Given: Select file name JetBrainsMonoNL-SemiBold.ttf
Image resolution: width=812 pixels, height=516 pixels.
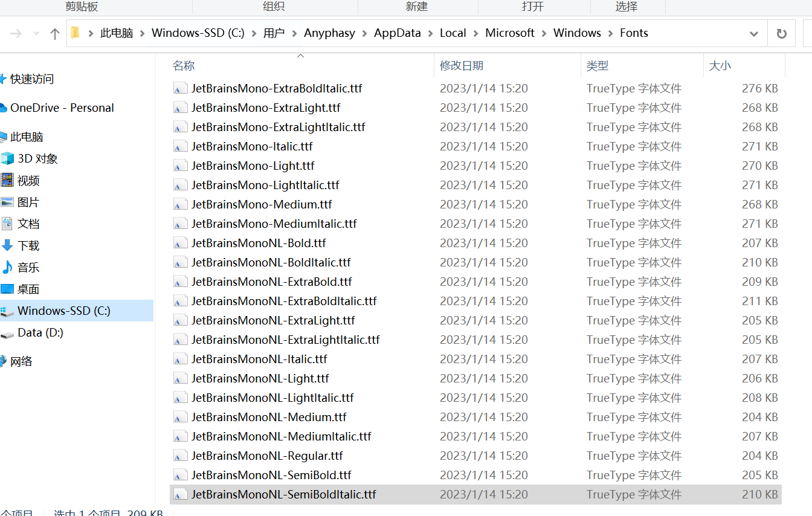Looking at the screenshot, I should coord(271,476).
